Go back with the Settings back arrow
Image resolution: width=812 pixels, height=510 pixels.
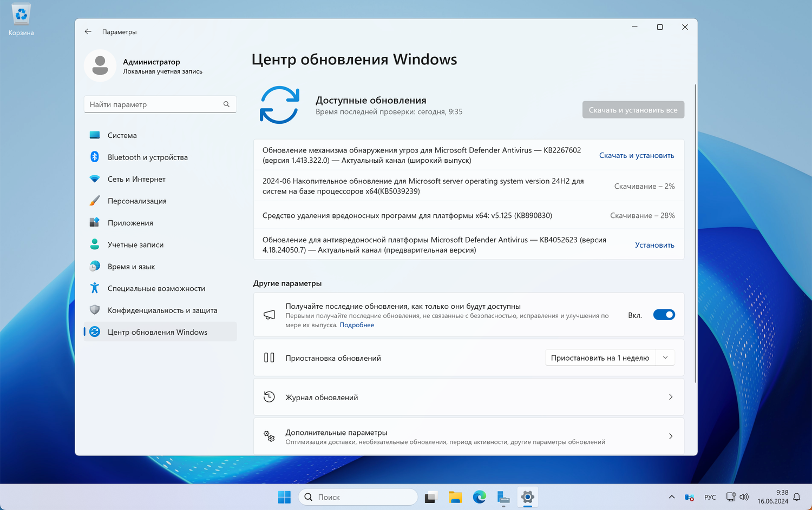[x=88, y=32]
